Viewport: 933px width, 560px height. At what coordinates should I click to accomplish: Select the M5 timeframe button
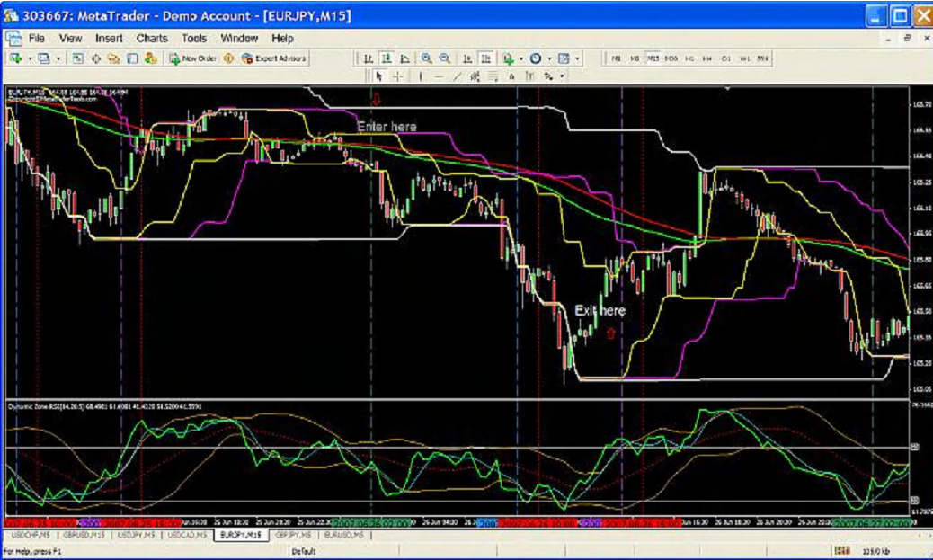(x=635, y=58)
